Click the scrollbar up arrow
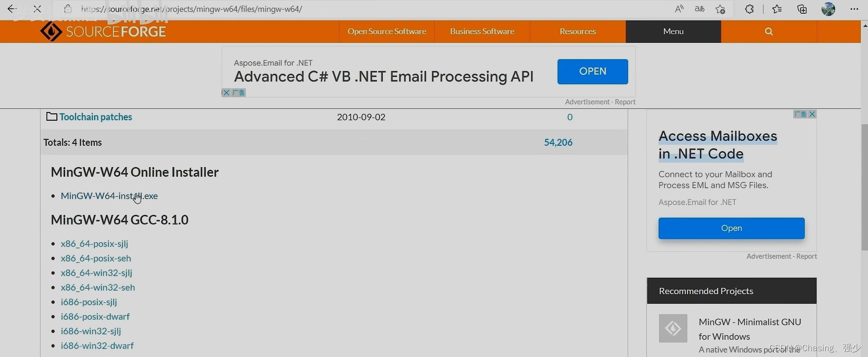The width and height of the screenshot is (868, 357). pos(864,25)
